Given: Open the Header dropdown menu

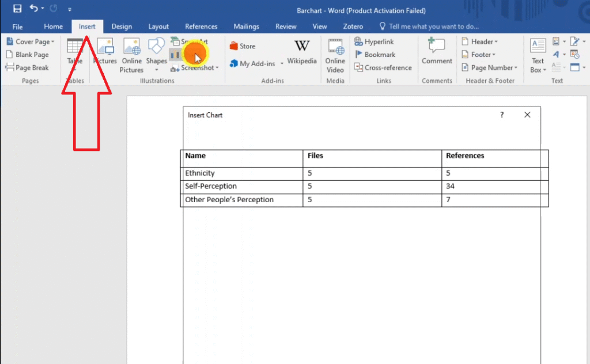Looking at the screenshot, I should (481, 41).
